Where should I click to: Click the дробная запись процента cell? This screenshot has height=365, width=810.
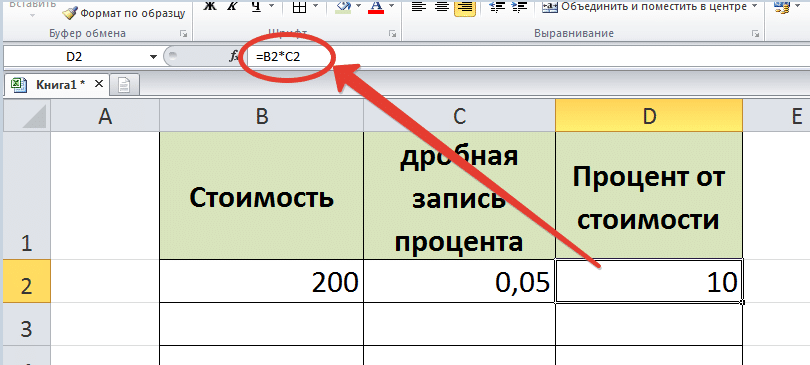click(x=460, y=196)
